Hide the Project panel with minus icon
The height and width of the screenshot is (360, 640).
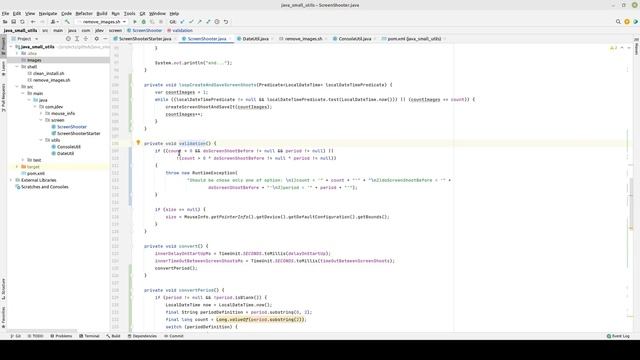(x=105, y=39)
